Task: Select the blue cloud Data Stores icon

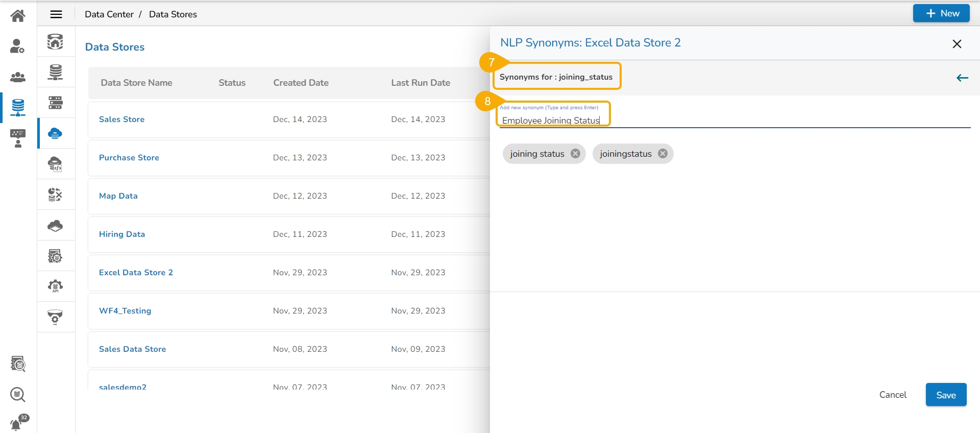Action: 55,133
